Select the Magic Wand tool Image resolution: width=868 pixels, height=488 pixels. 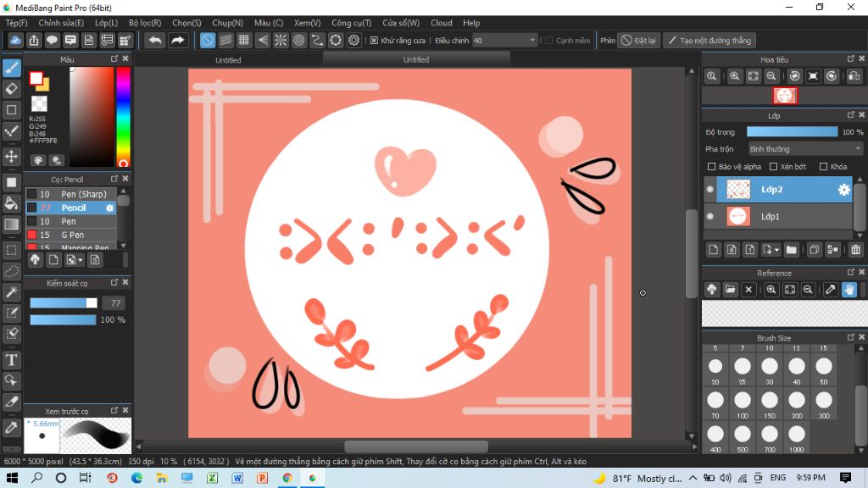(12, 291)
